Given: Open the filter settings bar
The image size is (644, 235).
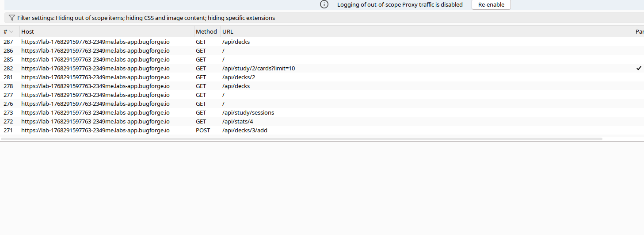Looking at the screenshot, I should coord(146,18).
